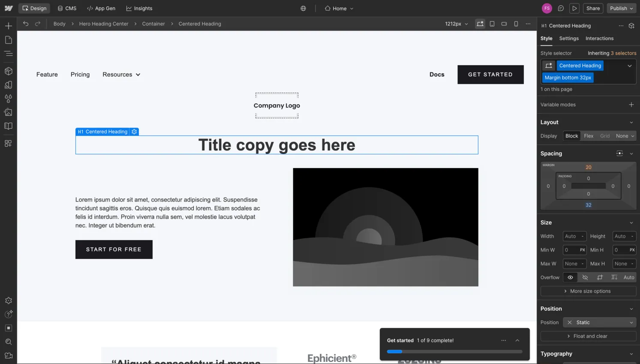The width and height of the screenshot is (640, 364).
Task: Open the CMS view
Action: (66, 8)
